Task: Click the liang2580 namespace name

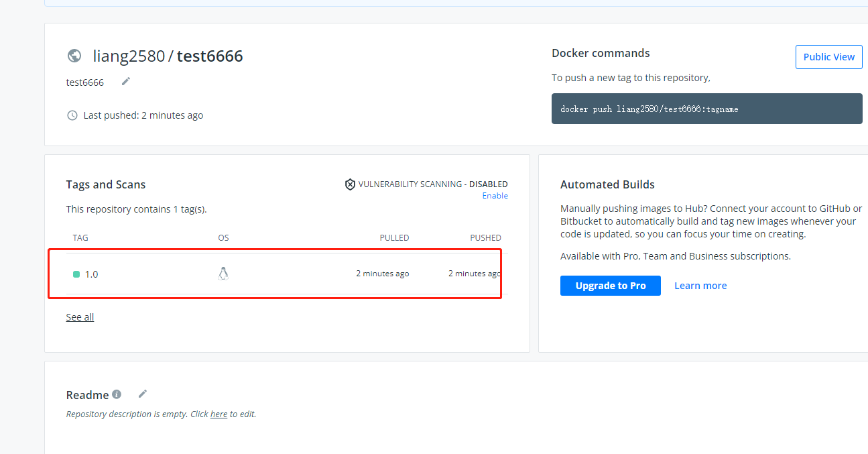Action: [129, 56]
